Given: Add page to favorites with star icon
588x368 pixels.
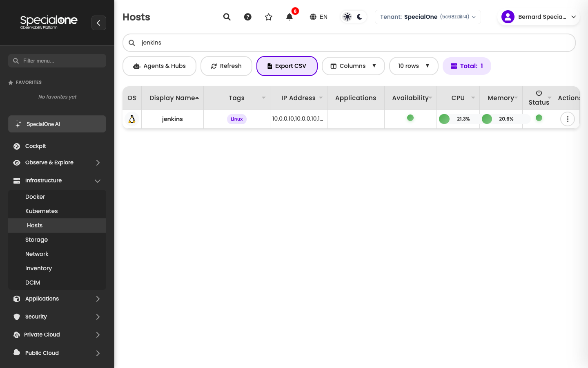Looking at the screenshot, I should [x=269, y=17].
